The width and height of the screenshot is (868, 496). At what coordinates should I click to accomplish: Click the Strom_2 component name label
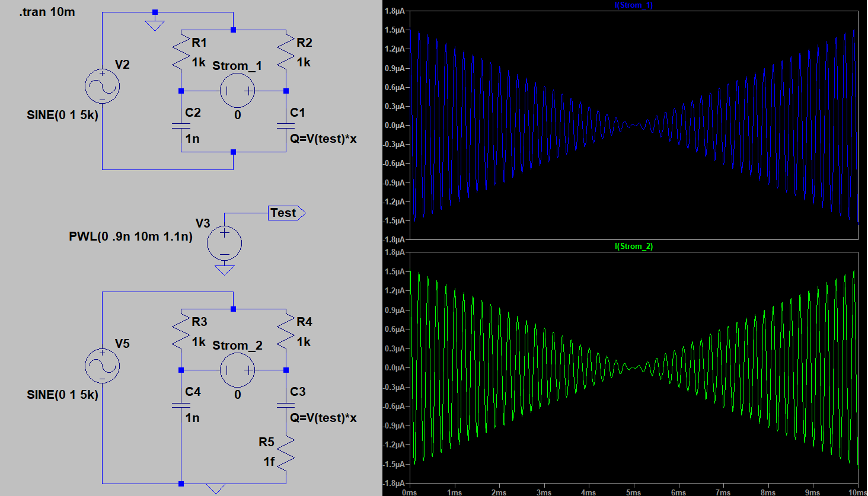pyautogui.click(x=237, y=345)
